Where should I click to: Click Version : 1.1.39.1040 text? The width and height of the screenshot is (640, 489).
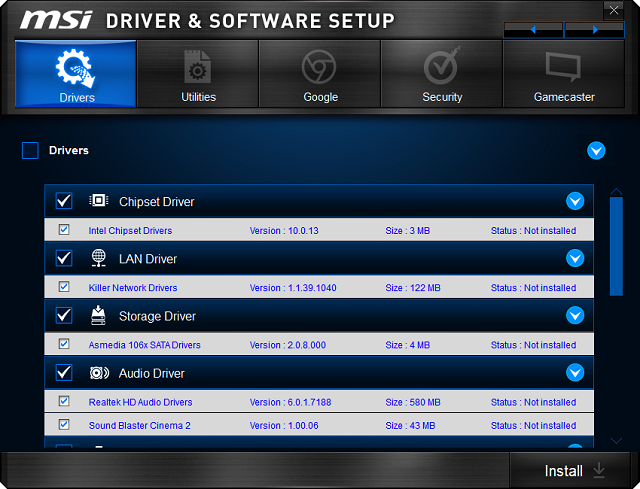[293, 288]
